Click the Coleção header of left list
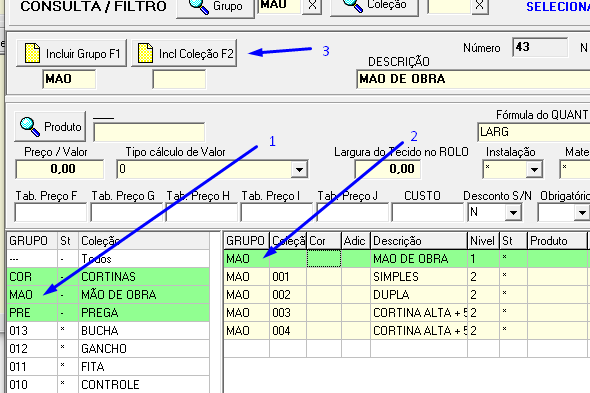The image size is (590, 393). pos(144,241)
